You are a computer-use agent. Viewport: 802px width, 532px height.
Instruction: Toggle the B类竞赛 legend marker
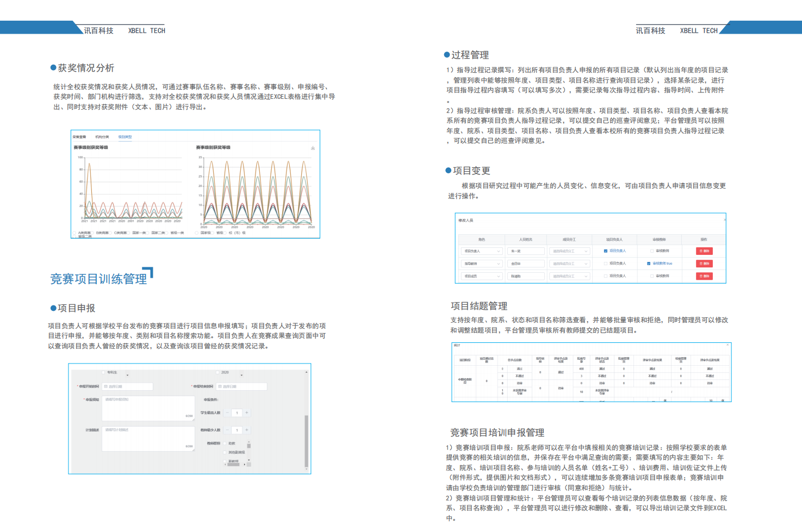click(x=92, y=233)
